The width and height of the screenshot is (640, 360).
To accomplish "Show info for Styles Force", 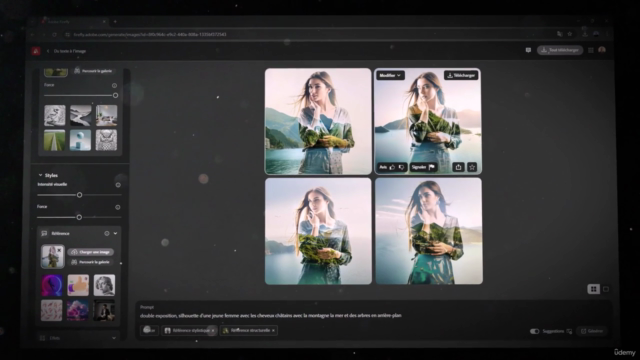I will (x=118, y=207).
